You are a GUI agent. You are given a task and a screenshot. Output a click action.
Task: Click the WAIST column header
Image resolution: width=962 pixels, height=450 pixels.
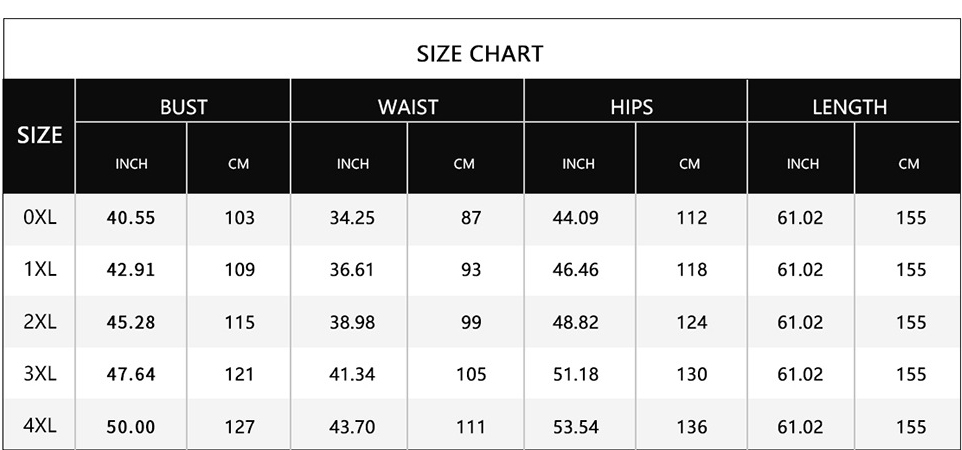pyautogui.click(x=408, y=107)
